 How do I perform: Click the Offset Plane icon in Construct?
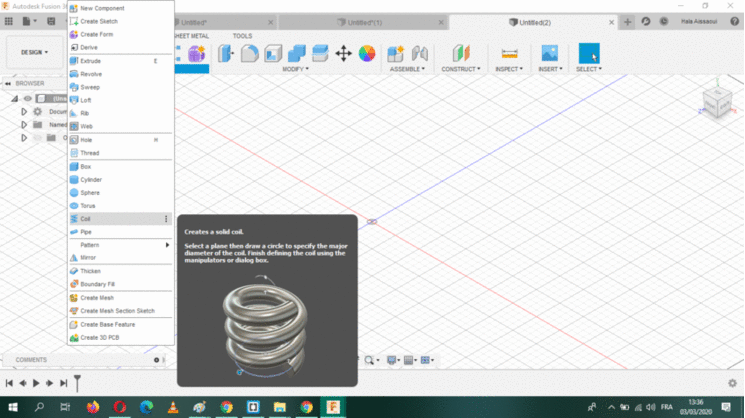point(461,54)
